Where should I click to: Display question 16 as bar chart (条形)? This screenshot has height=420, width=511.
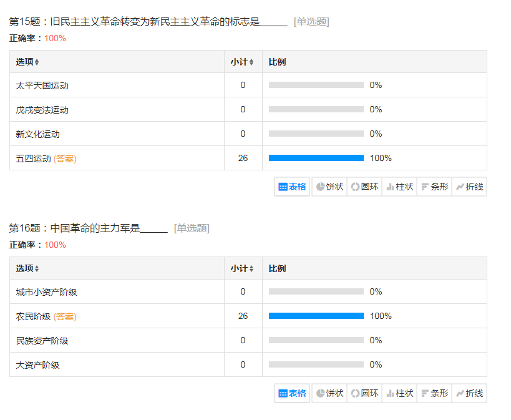point(434,393)
